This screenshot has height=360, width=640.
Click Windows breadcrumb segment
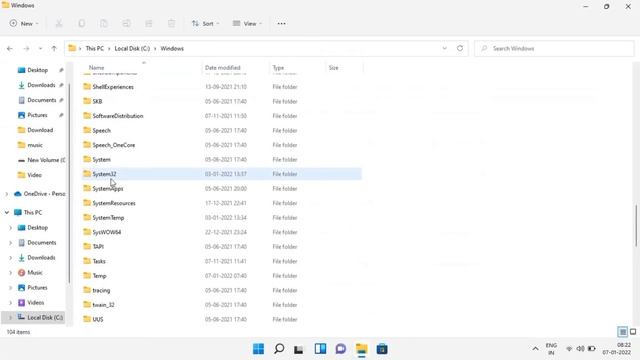172,49
